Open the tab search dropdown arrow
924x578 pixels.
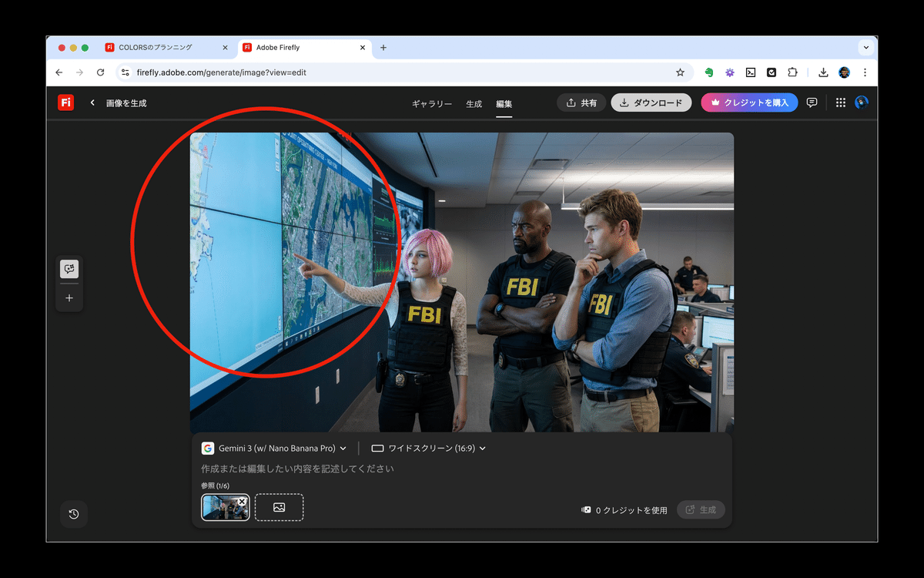(865, 48)
